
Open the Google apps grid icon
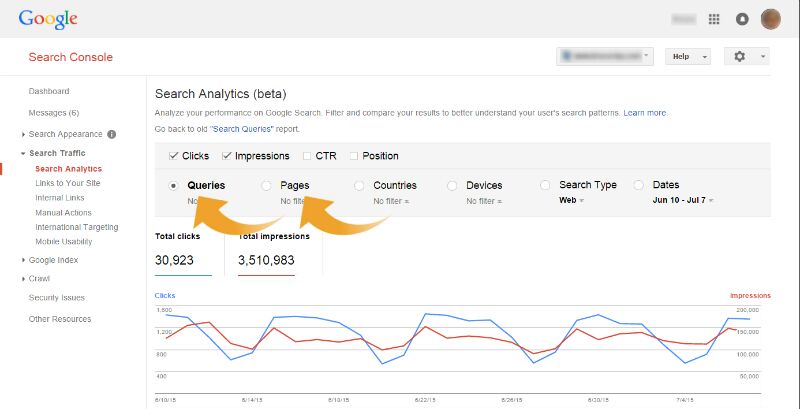pyautogui.click(x=714, y=19)
